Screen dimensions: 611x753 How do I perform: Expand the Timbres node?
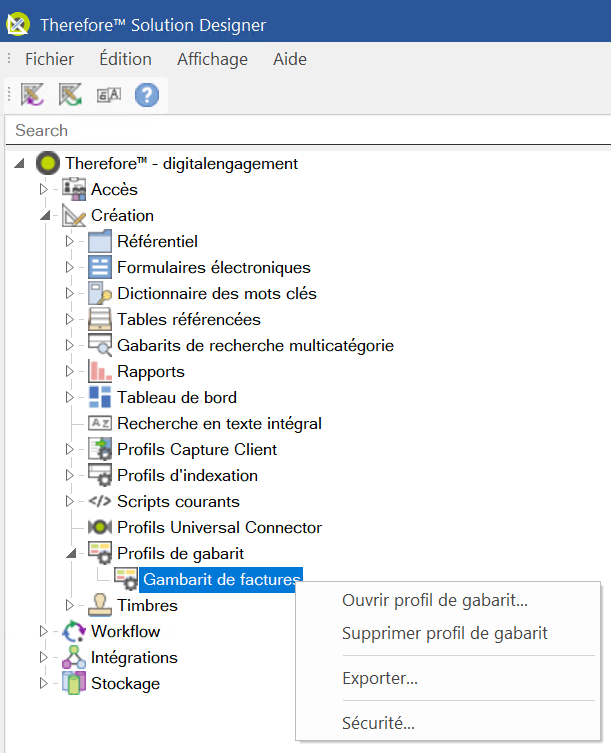tap(70, 605)
